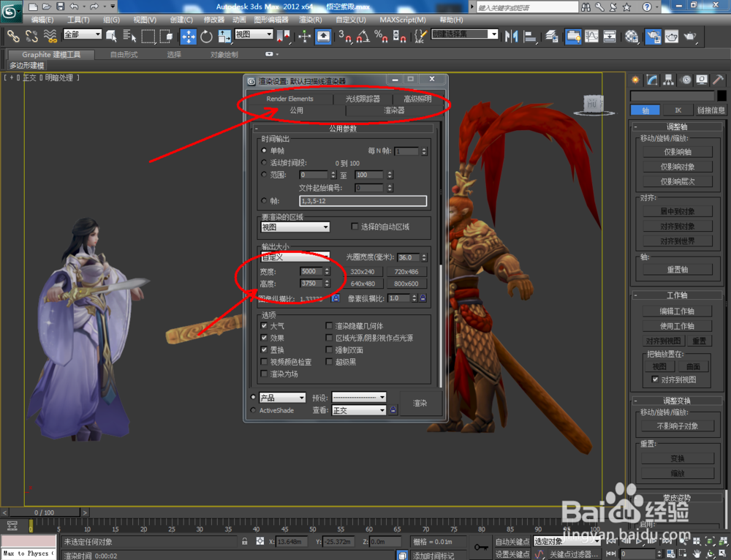The image size is (731, 560).
Task: Open the Modify panel icon
Action: pyautogui.click(x=652, y=80)
